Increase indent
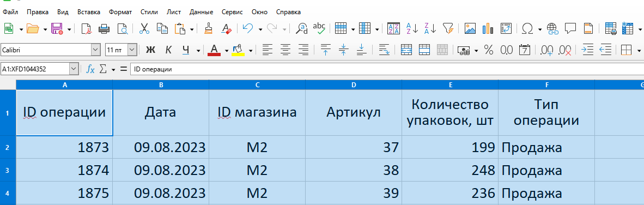 point(588,50)
